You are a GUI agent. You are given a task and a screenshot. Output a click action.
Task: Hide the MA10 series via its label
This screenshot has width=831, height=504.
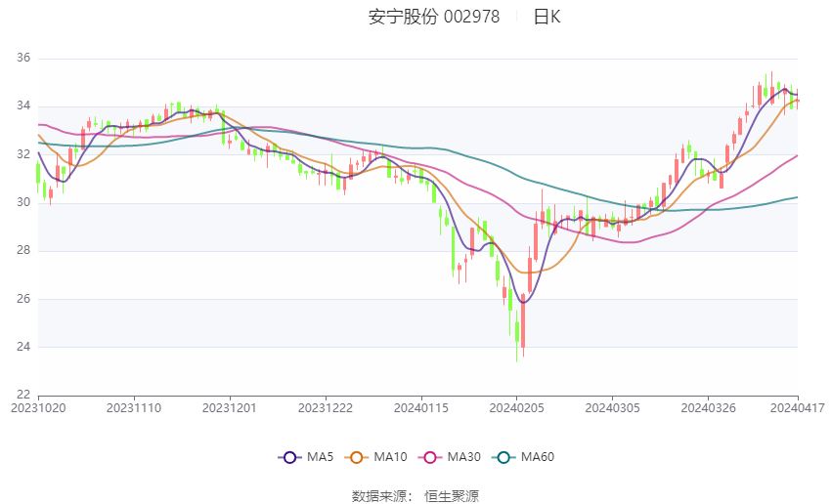pos(391,457)
